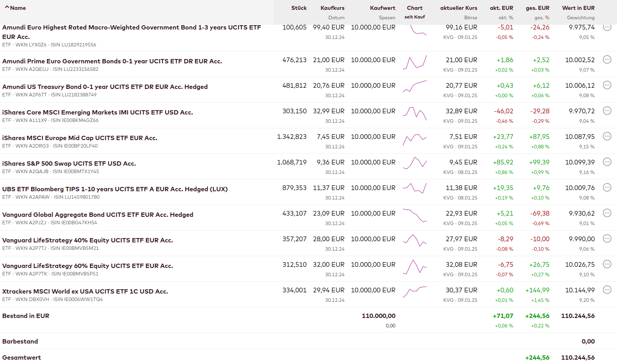Open options menu for iShares S&P 500 Swap
Viewport: 617px width, 364px height.
[607, 162]
